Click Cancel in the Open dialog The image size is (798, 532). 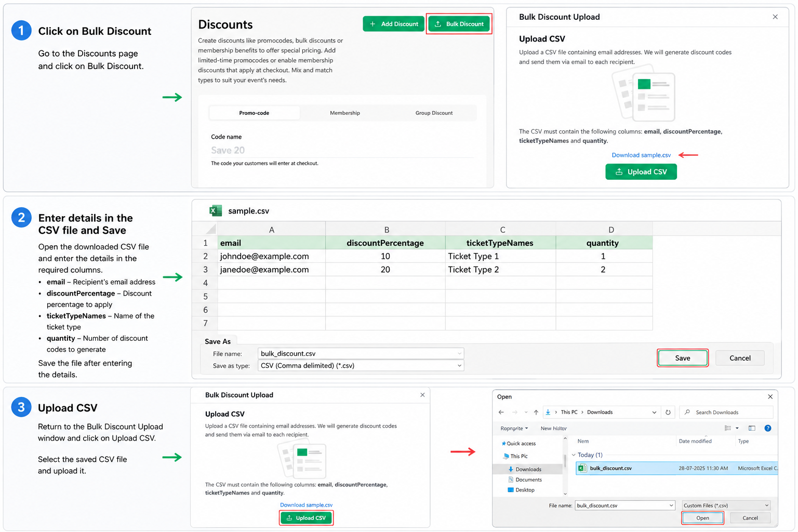click(750, 518)
